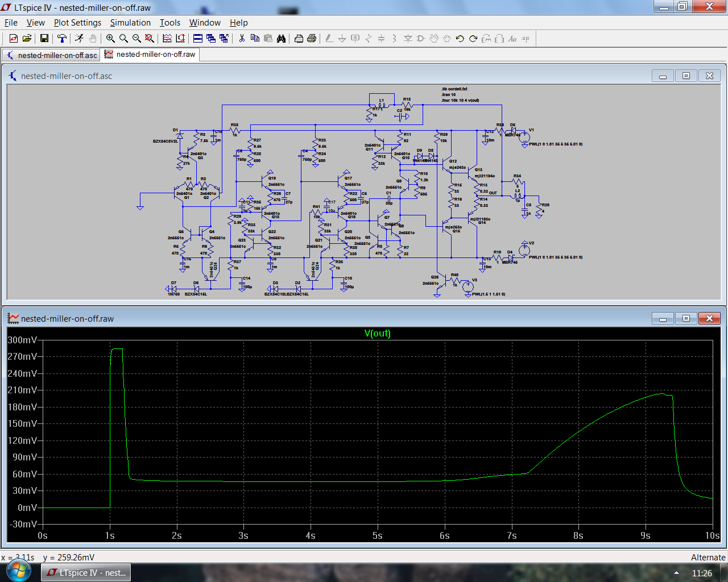Image resolution: width=728 pixels, height=582 pixels.
Task: Halt simulation using the hand icon
Action: tap(93, 39)
